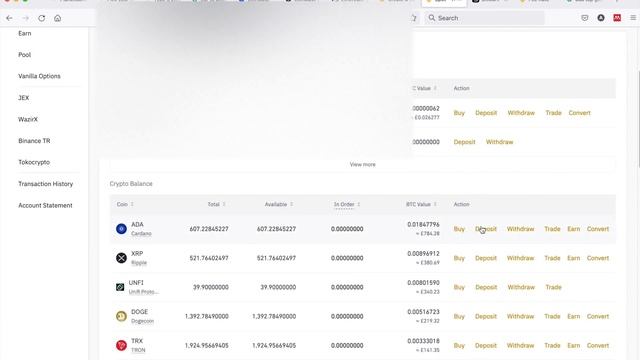This screenshot has height=360, width=640.
Task: Click the ADA Cardano coin icon
Action: 121,229
